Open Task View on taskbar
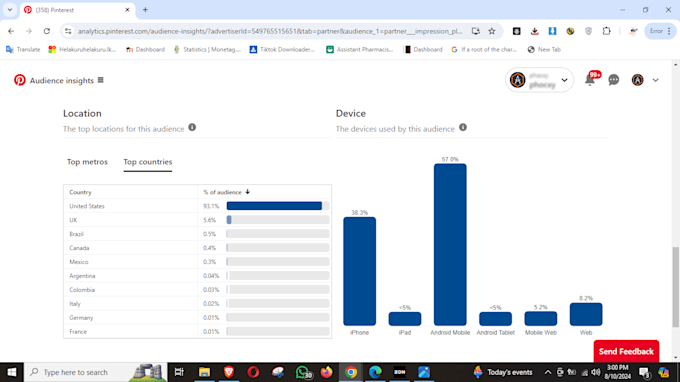680x382 pixels. 179,372
